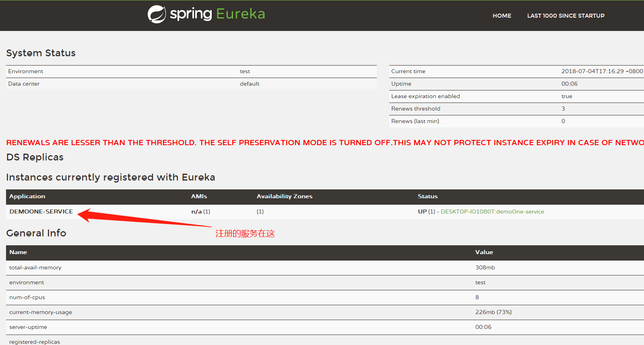Screen dimensions: 644x345
Task: Click the 'num-of-cpus' row name
Action: (x=27, y=297)
